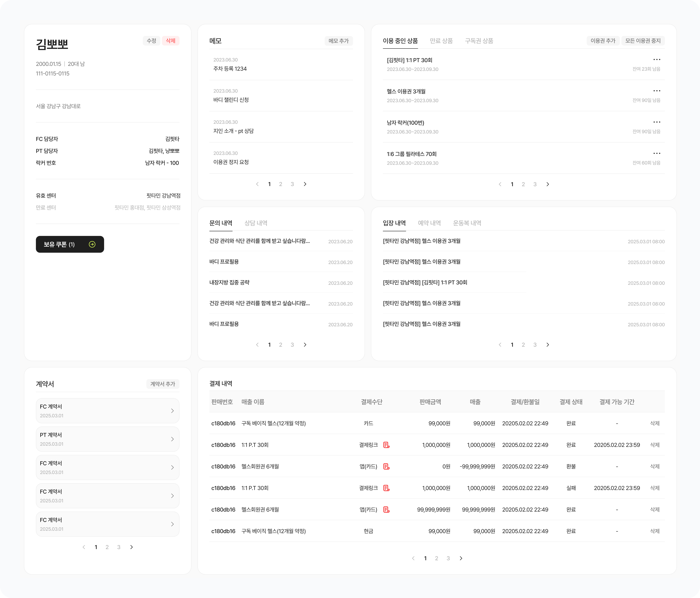The image size is (700, 598).
Task: Open three-dot menu for 헬스 이용권 3개월
Action: coord(656,91)
